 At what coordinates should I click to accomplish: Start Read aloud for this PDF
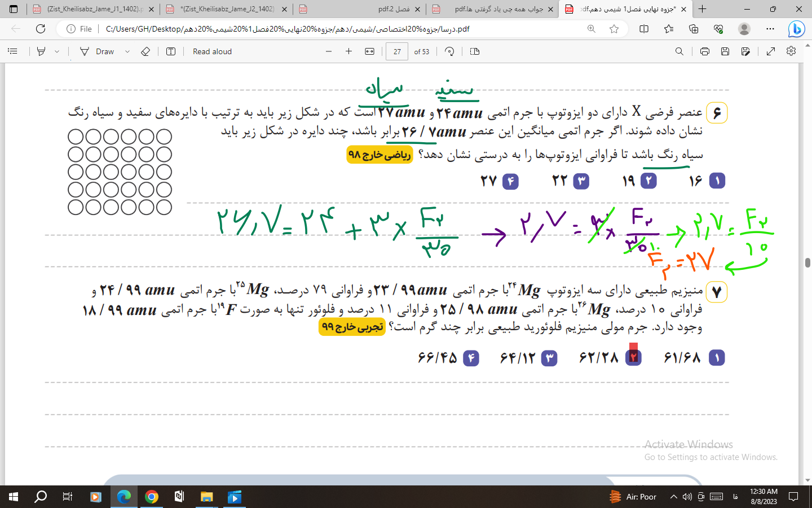[x=212, y=51]
